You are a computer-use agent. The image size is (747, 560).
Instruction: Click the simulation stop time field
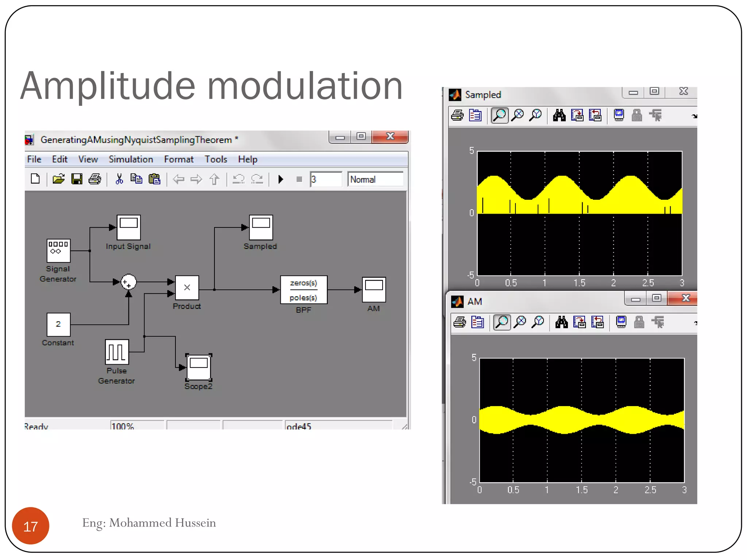point(326,179)
